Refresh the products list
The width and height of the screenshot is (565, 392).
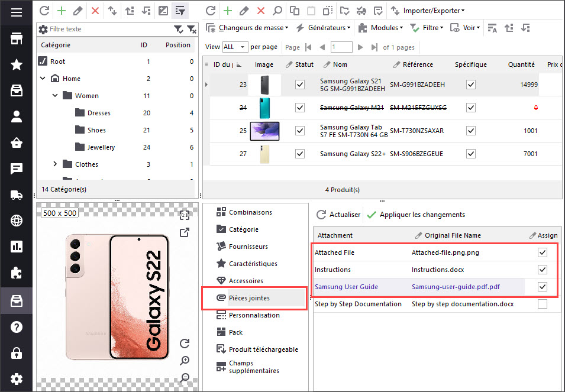click(x=211, y=11)
